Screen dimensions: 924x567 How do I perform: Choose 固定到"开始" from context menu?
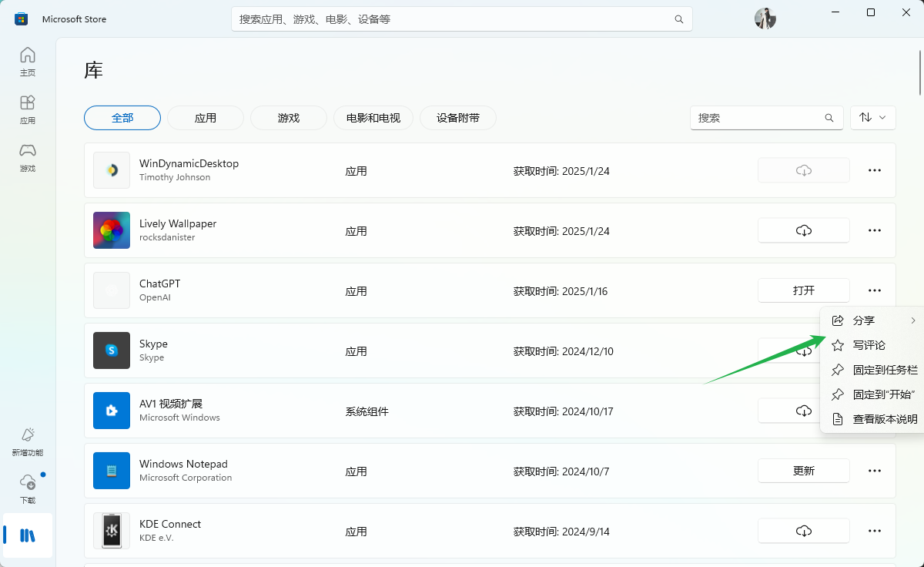[x=873, y=394]
